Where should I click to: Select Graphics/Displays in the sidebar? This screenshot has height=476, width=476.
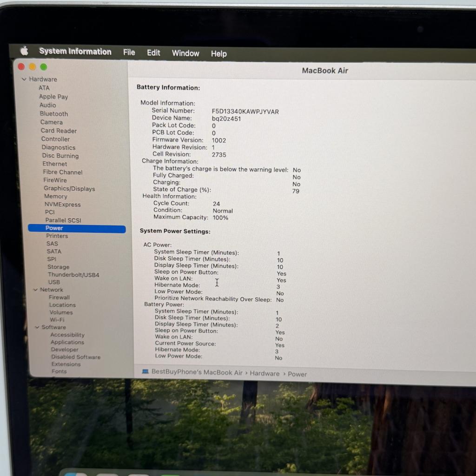69,189
